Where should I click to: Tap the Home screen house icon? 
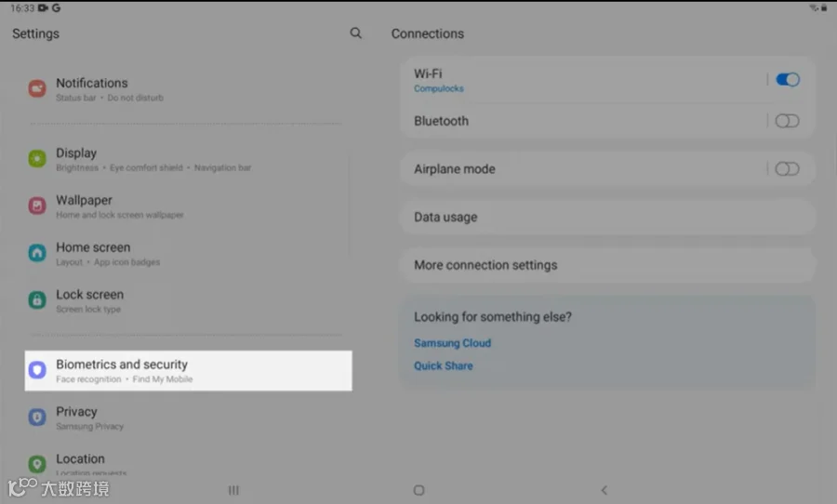pyautogui.click(x=37, y=253)
